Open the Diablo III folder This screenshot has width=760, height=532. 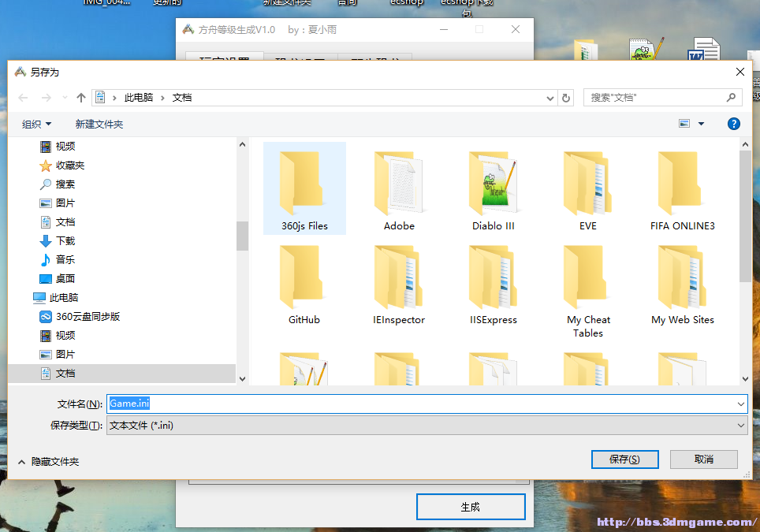pyautogui.click(x=494, y=189)
